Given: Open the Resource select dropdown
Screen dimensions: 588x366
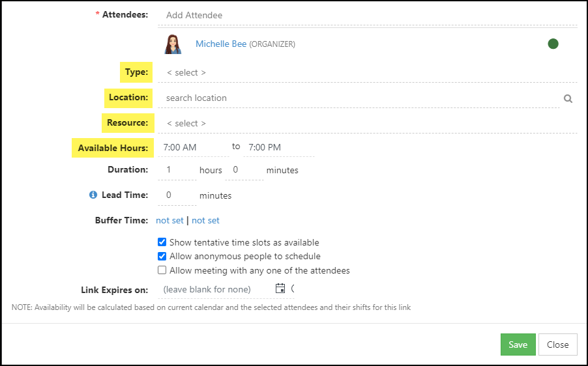Looking at the screenshot, I should pos(367,124).
